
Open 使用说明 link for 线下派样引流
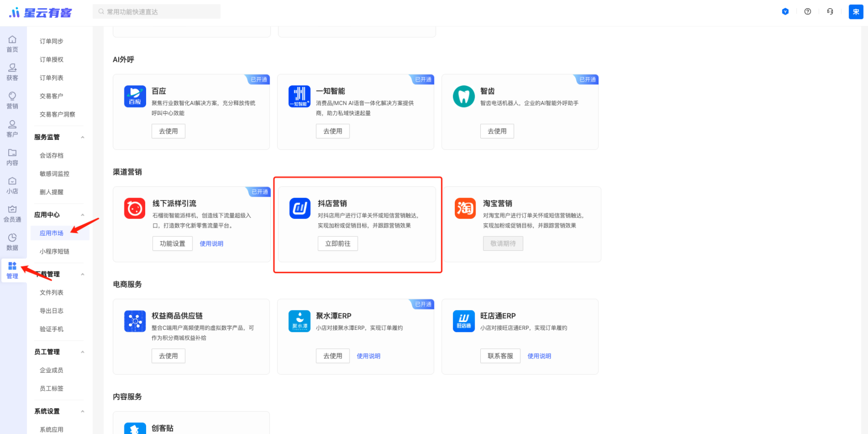(212, 244)
